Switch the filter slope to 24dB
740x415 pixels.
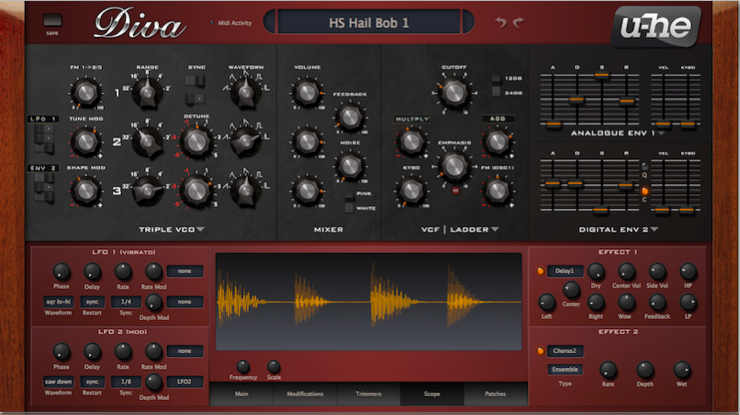(x=497, y=93)
